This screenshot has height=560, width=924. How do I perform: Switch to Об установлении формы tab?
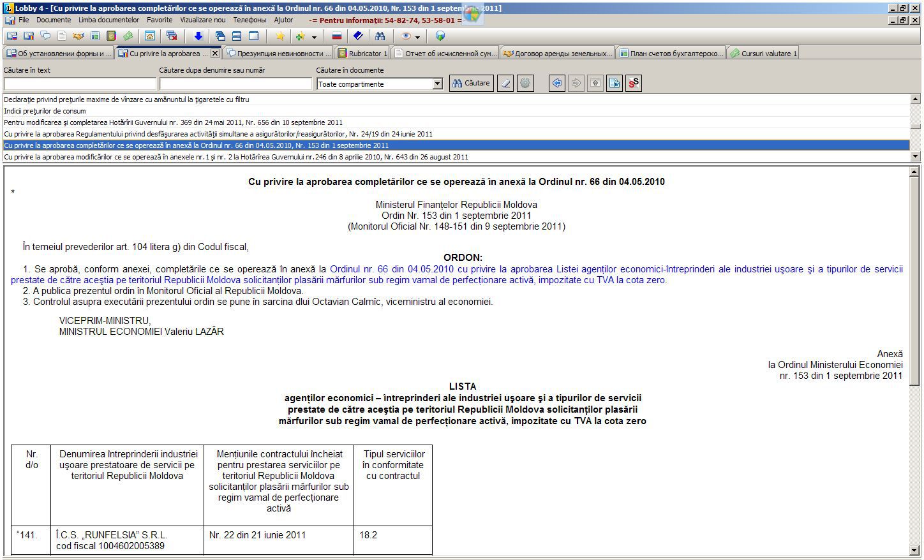coord(58,54)
